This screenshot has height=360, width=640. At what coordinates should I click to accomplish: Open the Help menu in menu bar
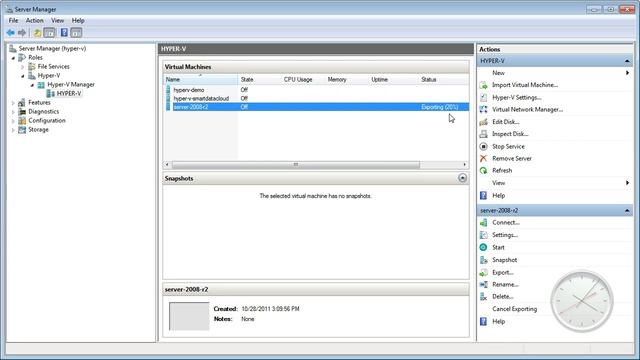tap(78, 20)
